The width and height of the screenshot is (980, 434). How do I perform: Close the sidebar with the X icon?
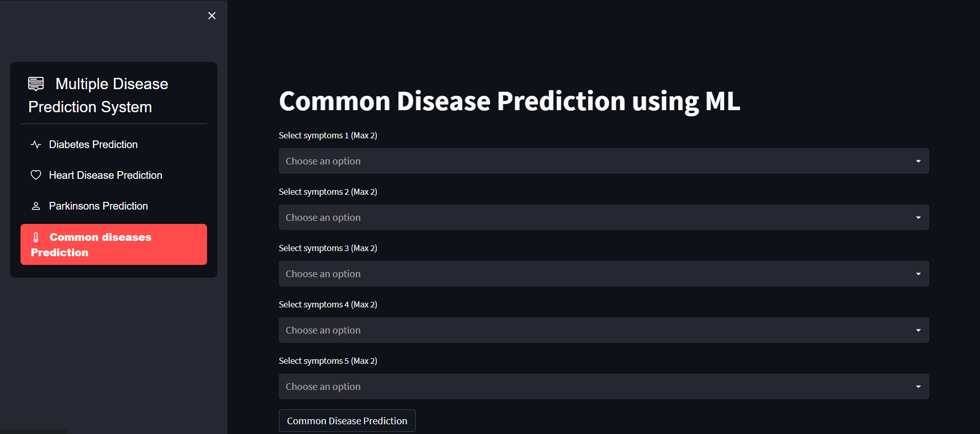[x=212, y=16]
